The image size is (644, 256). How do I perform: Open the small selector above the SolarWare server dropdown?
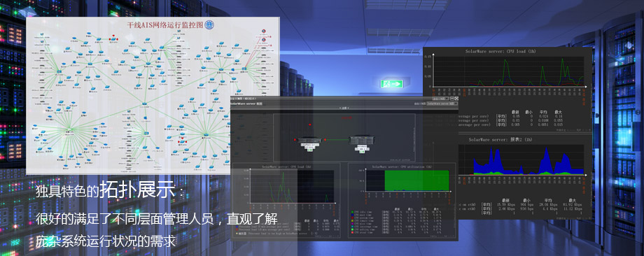coord(440,99)
